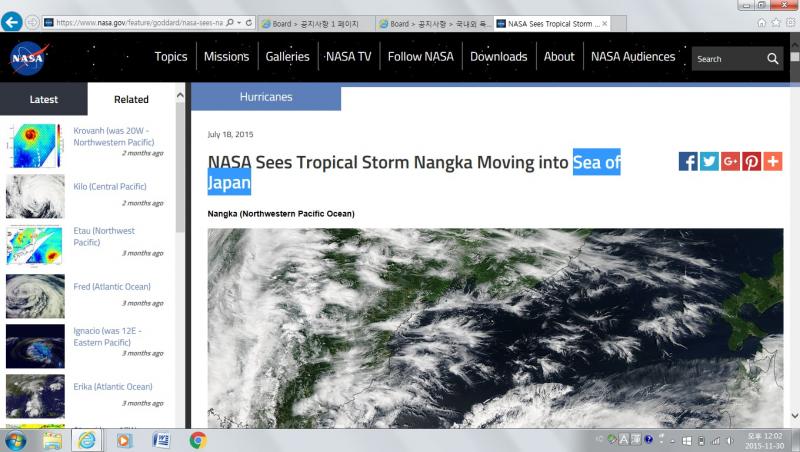Viewport: 800px width, 452px height.
Task: Share the article on Twitter
Action: [709, 162]
